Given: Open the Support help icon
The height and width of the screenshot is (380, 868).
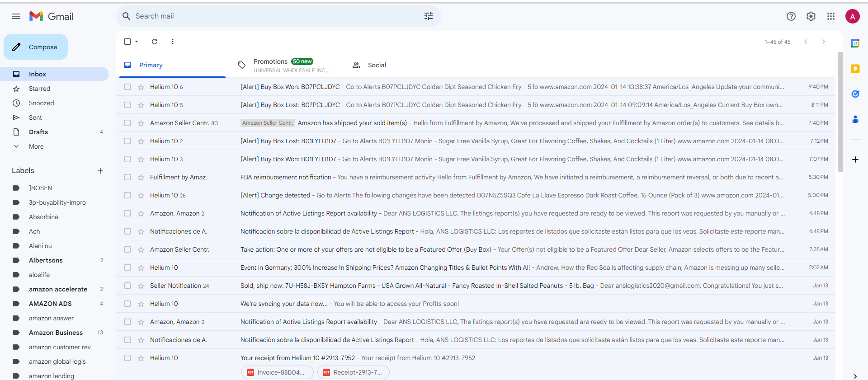Looking at the screenshot, I should click(x=791, y=16).
